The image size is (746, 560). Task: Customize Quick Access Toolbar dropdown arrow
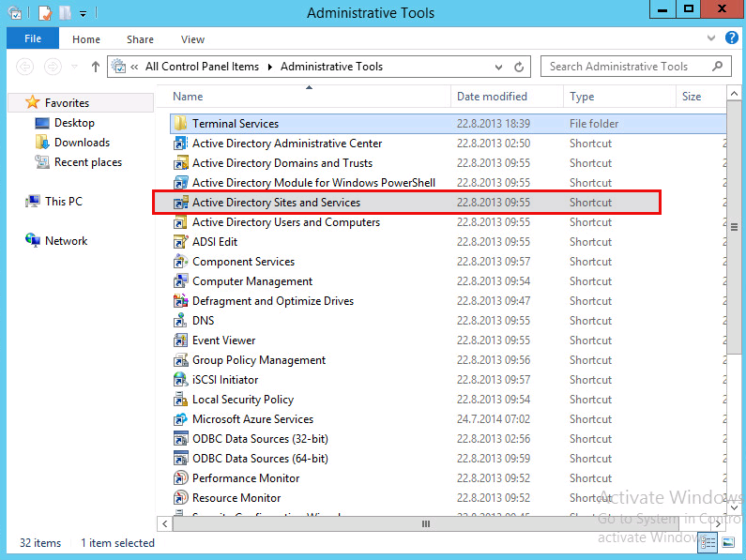tap(83, 14)
